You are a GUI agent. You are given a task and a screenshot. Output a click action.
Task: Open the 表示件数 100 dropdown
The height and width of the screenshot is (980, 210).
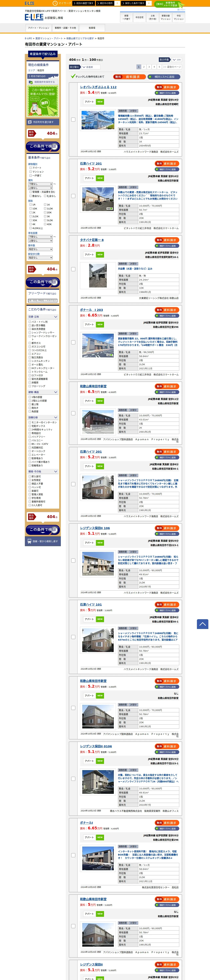coord(176,60)
